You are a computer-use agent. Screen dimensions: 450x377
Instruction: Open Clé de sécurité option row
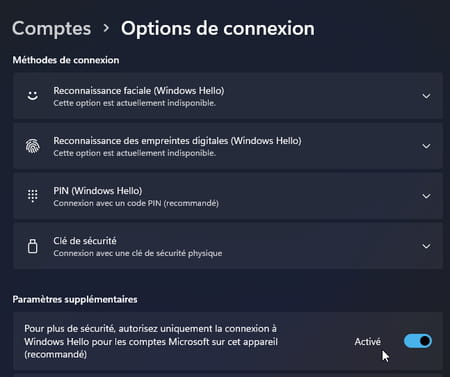228,246
